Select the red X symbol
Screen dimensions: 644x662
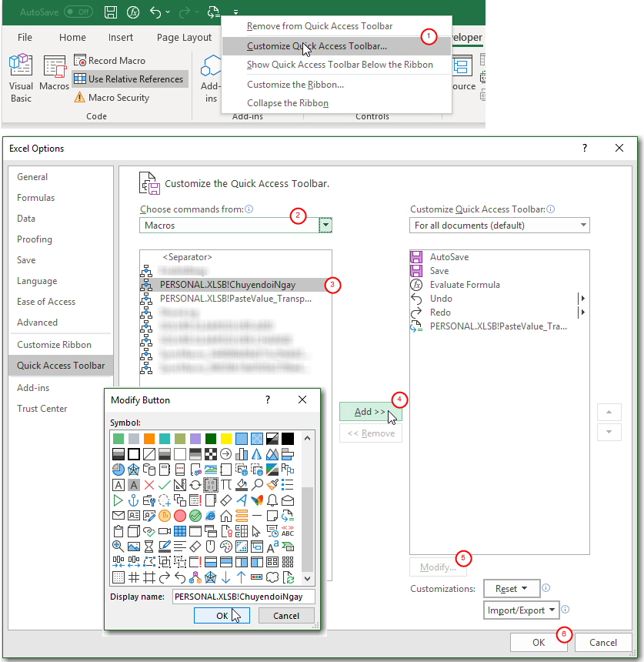point(149,485)
